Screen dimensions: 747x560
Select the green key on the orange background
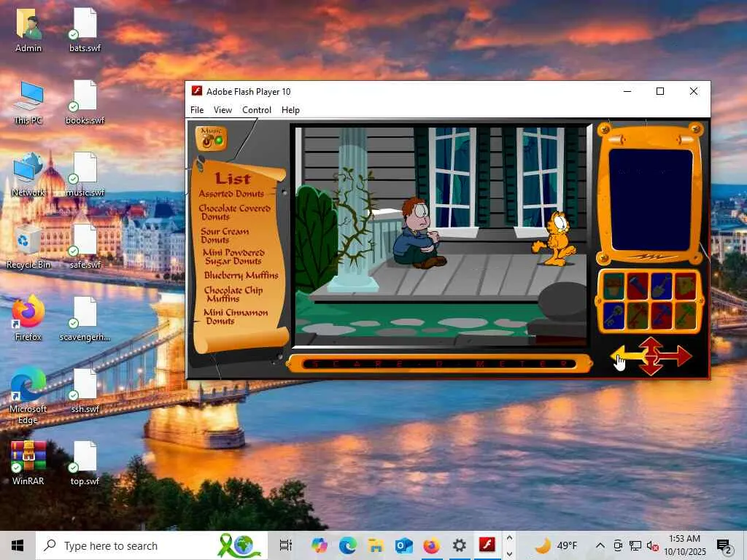685,315
